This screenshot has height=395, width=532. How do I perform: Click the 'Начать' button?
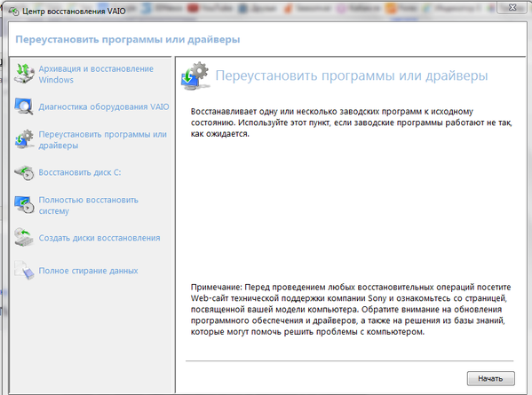pos(490,378)
